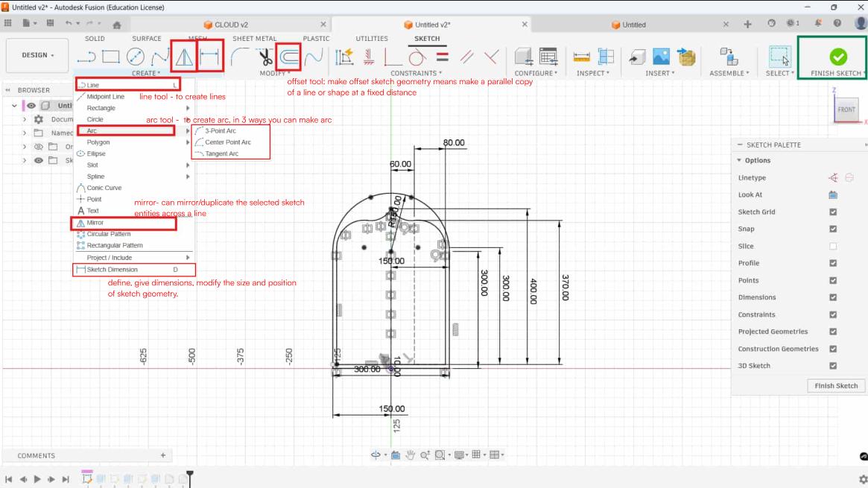
Task: Switch to the UTILITIES ribbon tab
Action: tap(372, 39)
